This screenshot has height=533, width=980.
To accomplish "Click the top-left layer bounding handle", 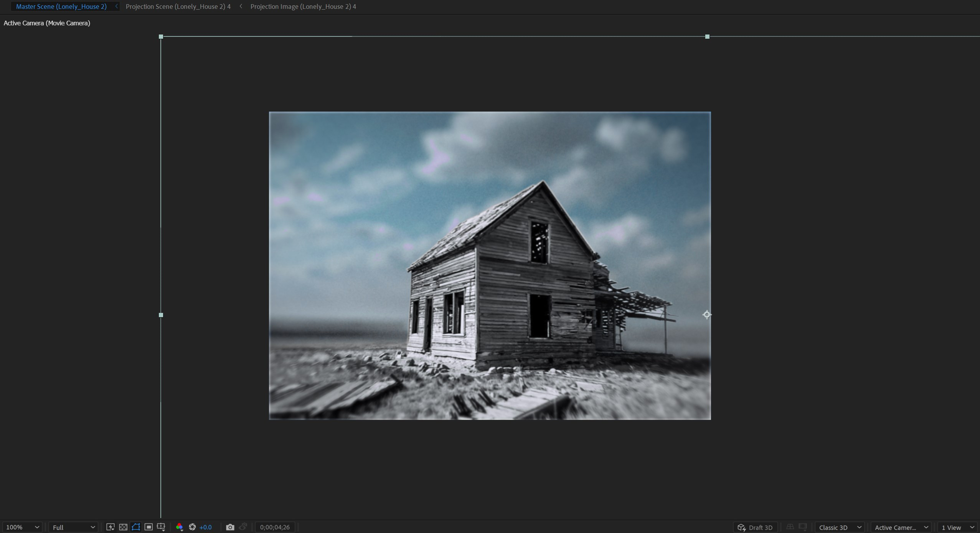I will click(161, 36).
